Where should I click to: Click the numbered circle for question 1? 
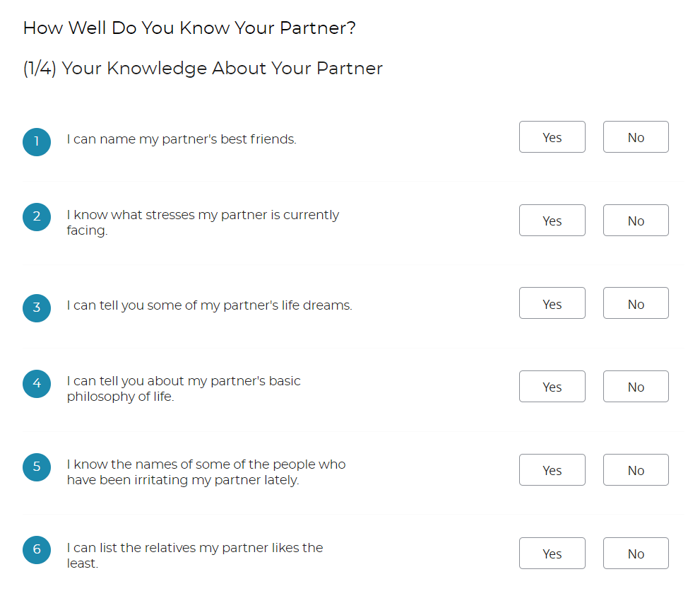(x=37, y=141)
